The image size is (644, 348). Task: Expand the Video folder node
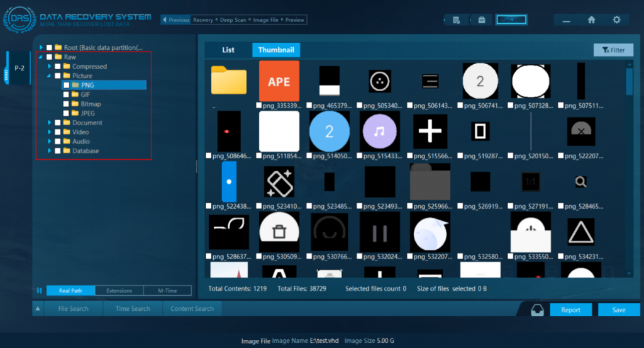tap(50, 133)
